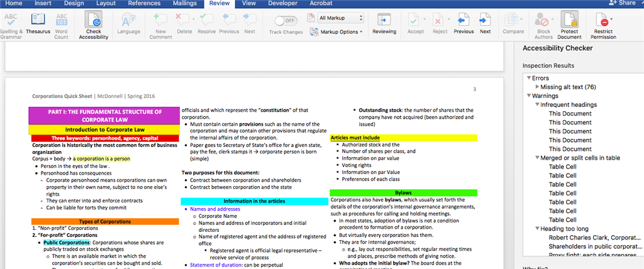Click Articles must include heading
This screenshot has width=644, height=269.
tap(357, 138)
